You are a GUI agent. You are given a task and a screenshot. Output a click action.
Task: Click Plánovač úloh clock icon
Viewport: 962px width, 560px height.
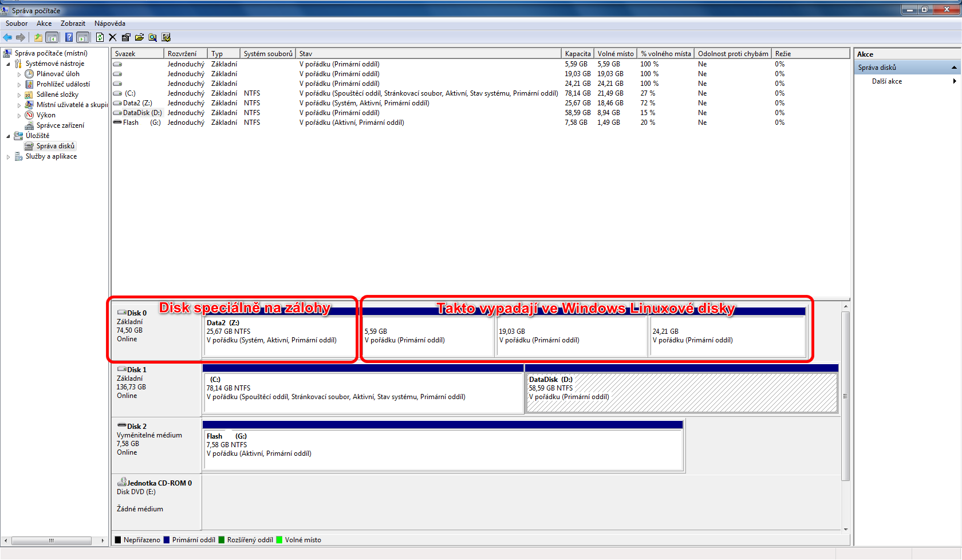[29, 74]
